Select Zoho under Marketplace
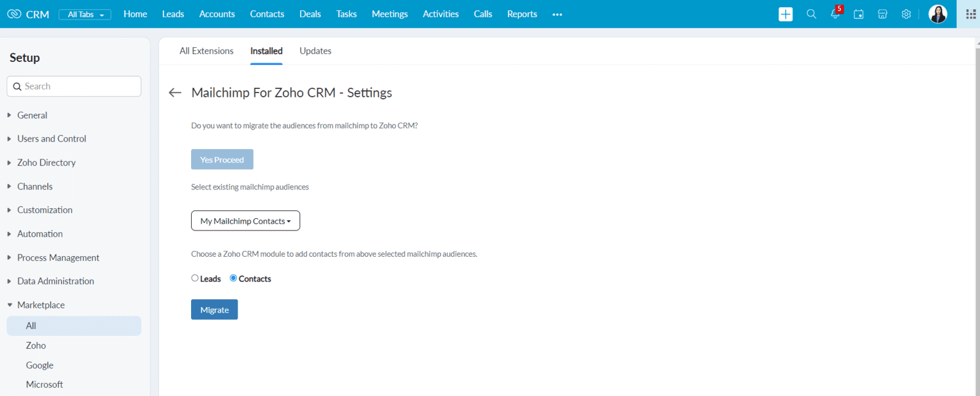This screenshot has width=980, height=396. [x=36, y=346]
